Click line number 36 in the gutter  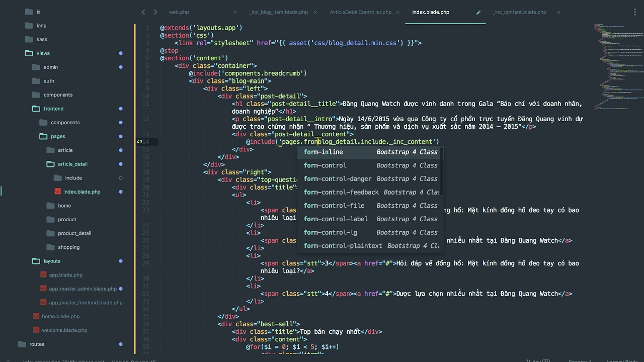click(145, 324)
